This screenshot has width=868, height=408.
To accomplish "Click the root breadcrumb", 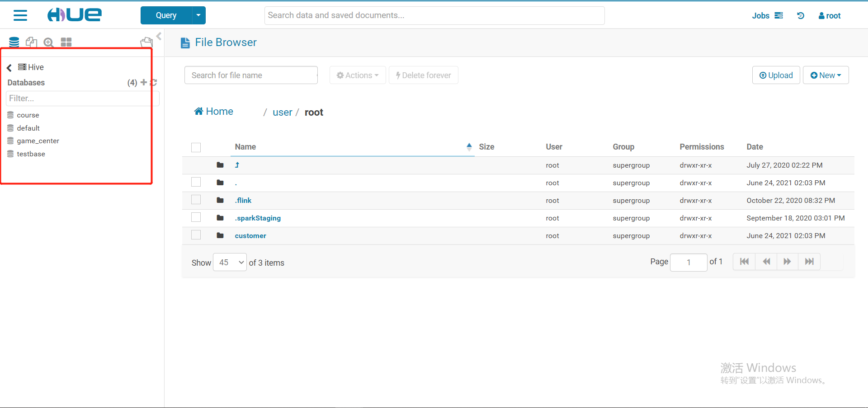I will [314, 113].
